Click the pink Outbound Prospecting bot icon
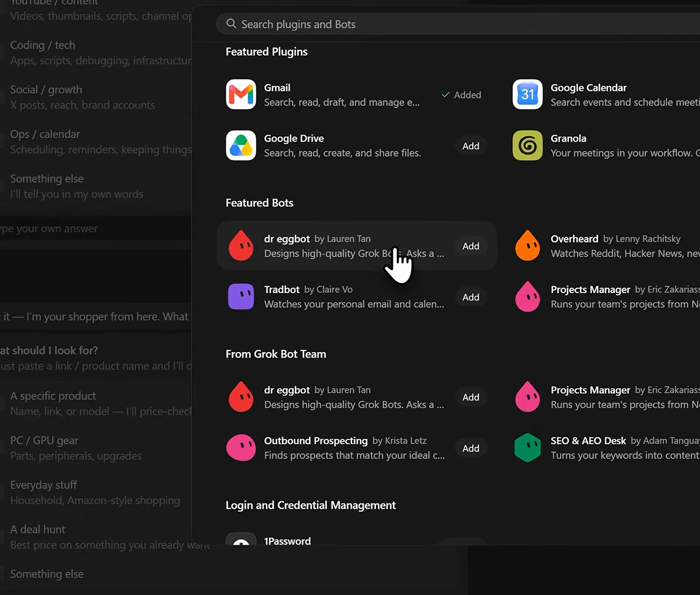The image size is (700, 595). pos(241,448)
